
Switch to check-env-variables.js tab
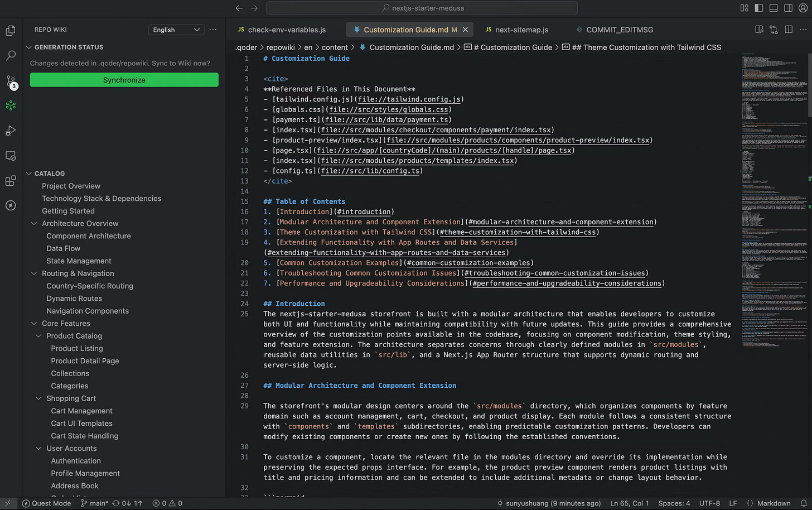282,30
